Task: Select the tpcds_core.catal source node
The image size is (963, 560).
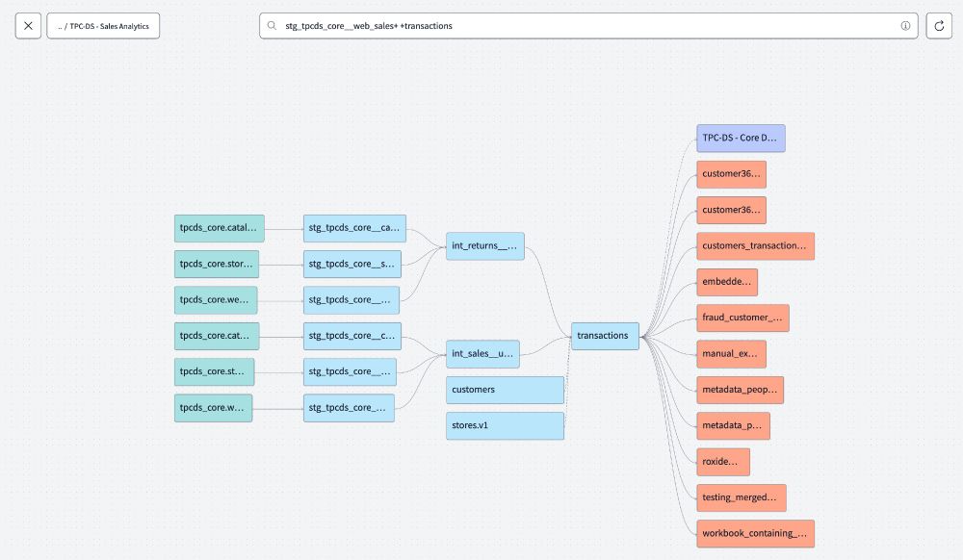Action: [x=217, y=228]
